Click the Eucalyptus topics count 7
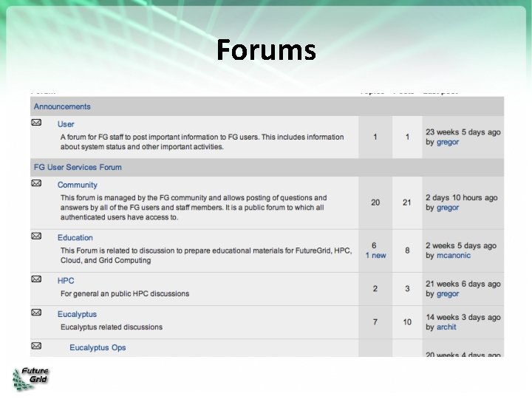The width and height of the screenshot is (532, 399). point(375,322)
